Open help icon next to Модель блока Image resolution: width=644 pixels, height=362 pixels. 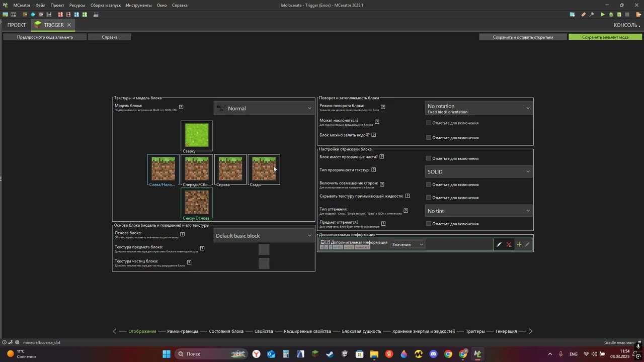point(181,107)
